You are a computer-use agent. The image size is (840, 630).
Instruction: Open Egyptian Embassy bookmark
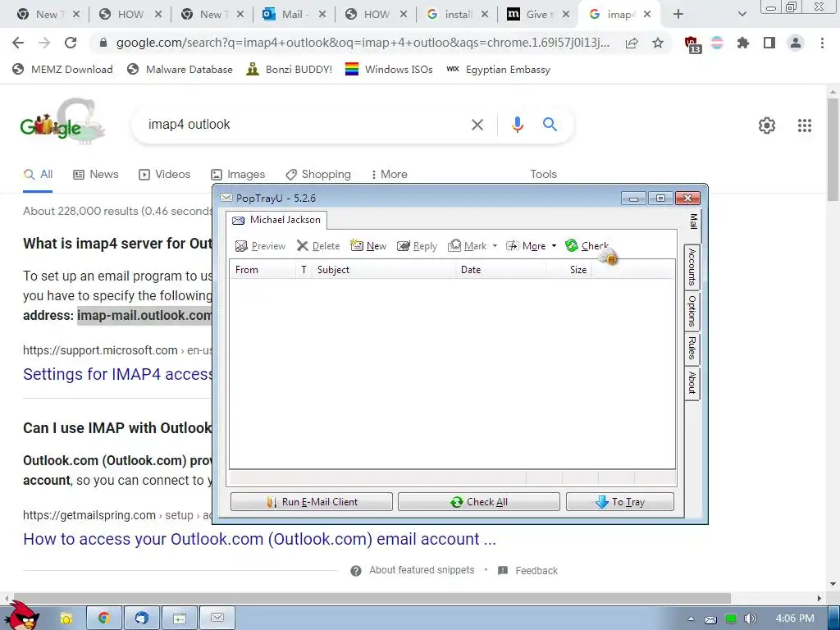pyautogui.click(x=498, y=69)
